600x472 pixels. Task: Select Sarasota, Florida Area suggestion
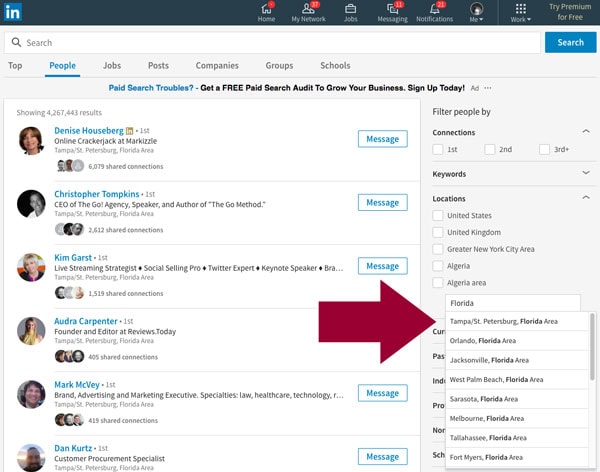517,399
